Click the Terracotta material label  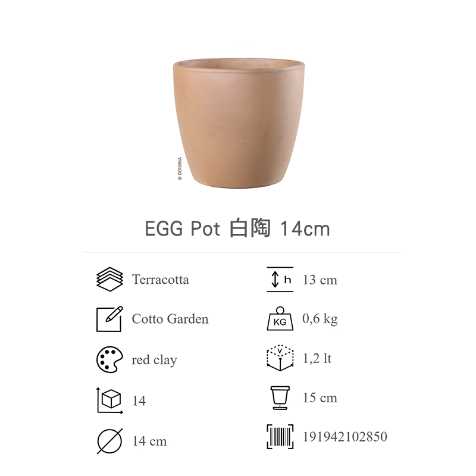[x=160, y=280]
